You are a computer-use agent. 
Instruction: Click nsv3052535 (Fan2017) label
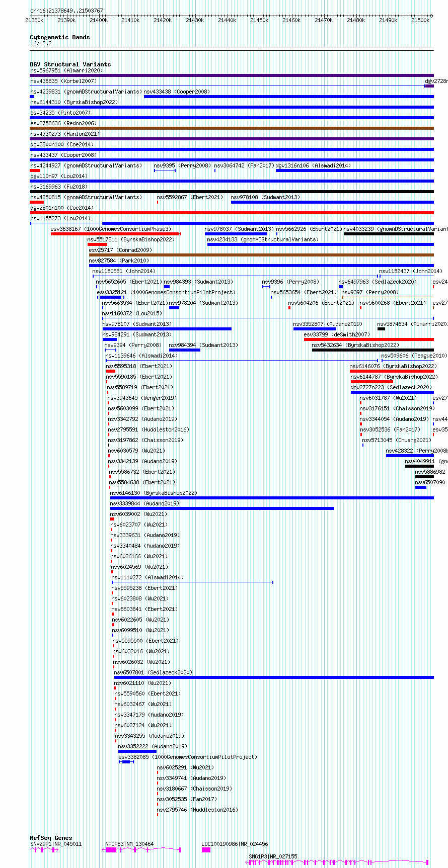[187, 799]
